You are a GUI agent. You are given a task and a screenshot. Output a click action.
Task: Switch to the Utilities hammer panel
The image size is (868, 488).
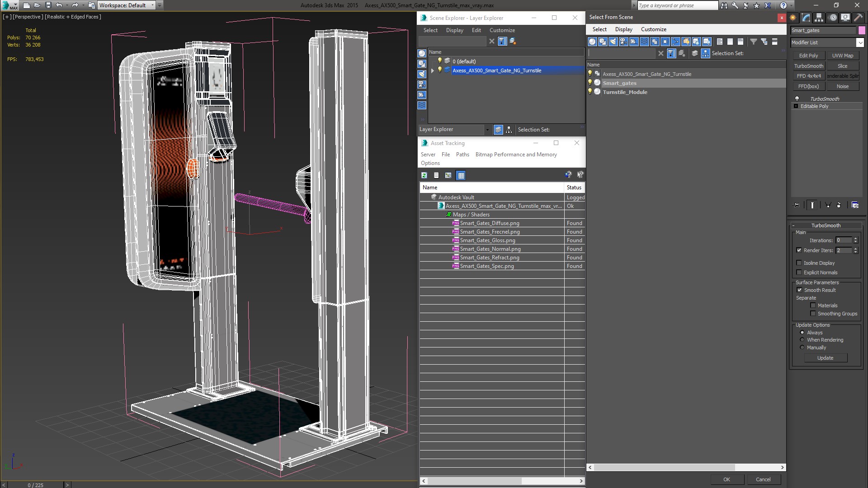[858, 18]
